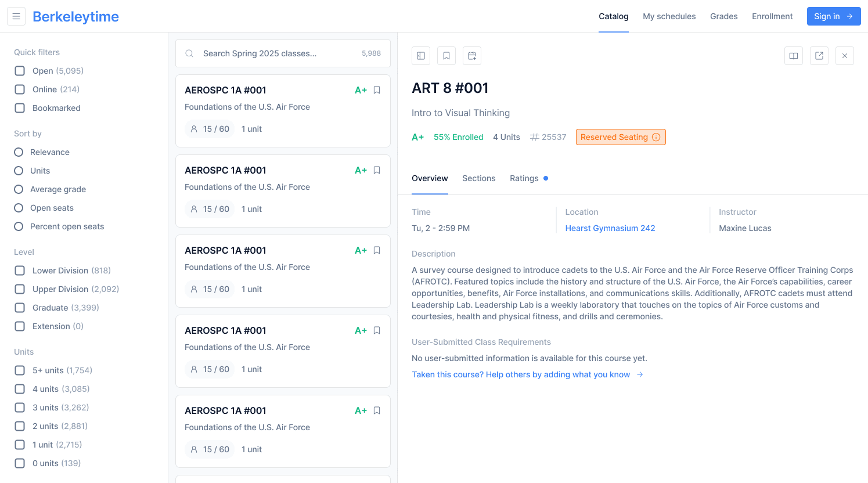This screenshot has height=483, width=868.
Task: Bookmark ART 8 #001 from the detail toolbar
Action: tap(446, 56)
